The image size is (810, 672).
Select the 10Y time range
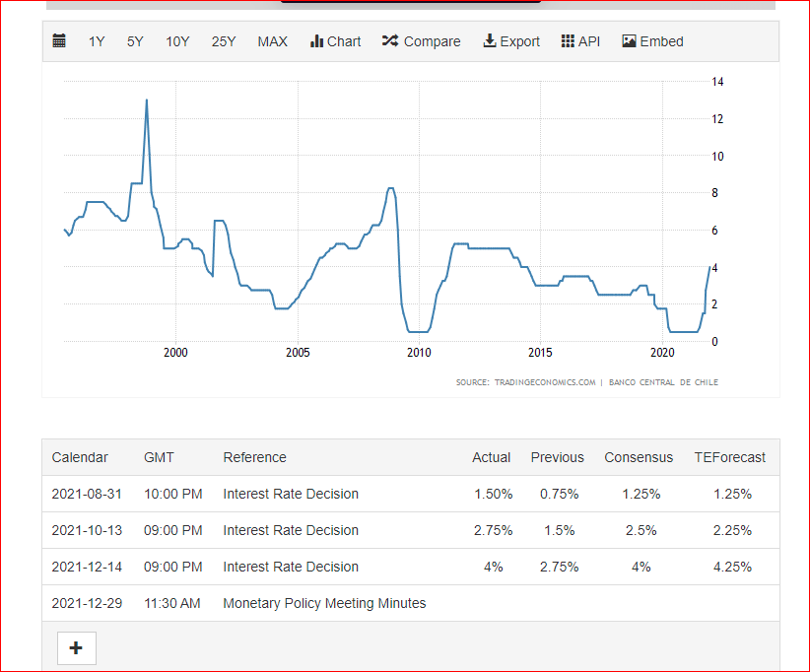click(177, 41)
